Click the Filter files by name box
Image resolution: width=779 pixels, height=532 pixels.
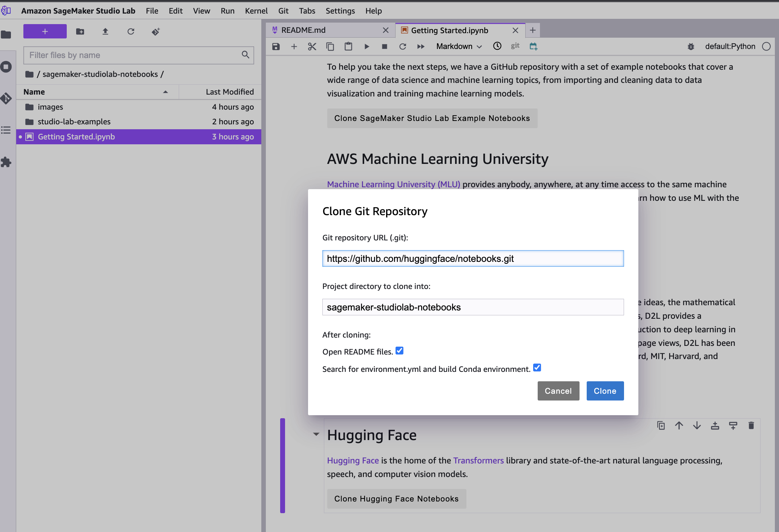(138, 55)
